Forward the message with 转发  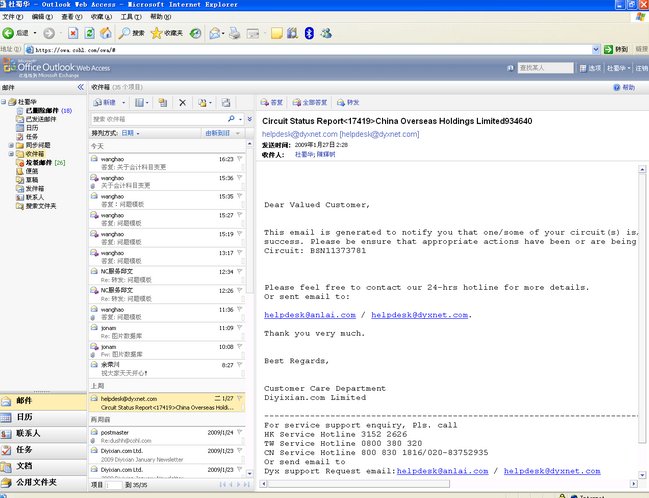tap(348, 102)
